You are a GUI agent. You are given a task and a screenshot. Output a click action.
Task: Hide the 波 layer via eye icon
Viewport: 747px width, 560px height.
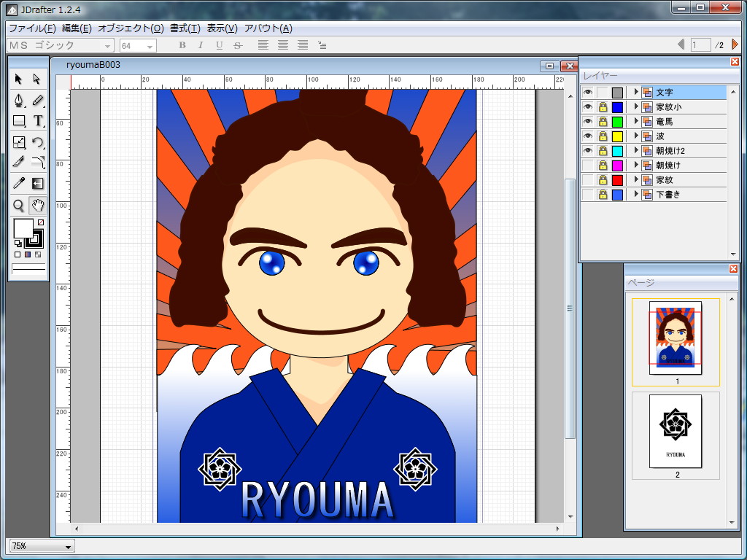pyautogui.click(x=588, y=136)
